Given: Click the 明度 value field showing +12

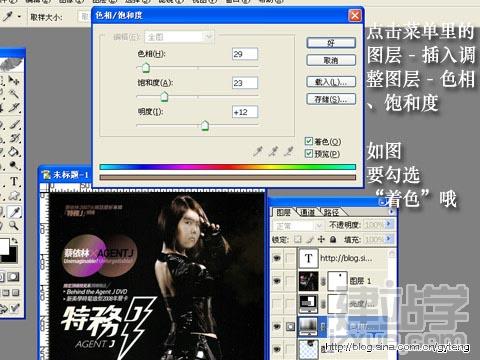Looking at the screenshot, I should coord(245,112).
